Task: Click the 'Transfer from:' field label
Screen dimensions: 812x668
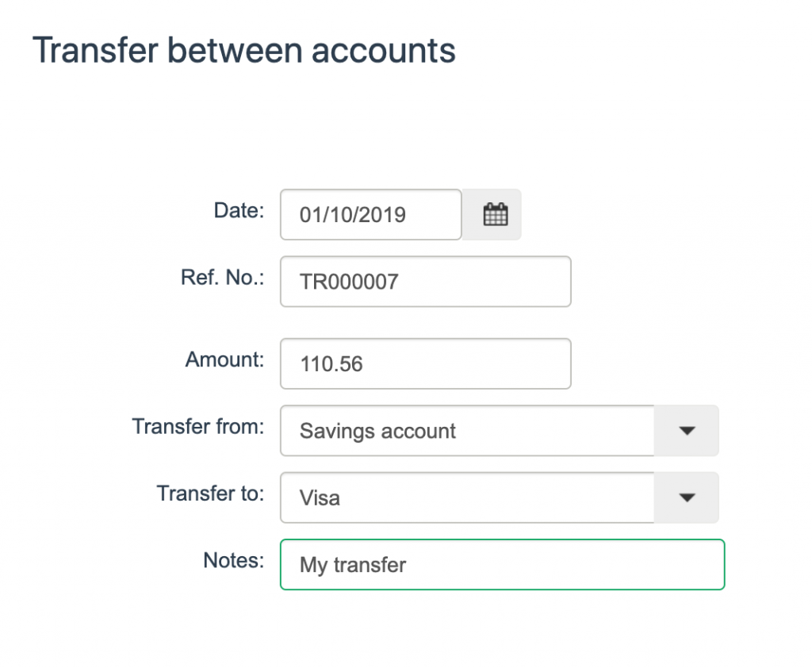Action: point(197,426)
